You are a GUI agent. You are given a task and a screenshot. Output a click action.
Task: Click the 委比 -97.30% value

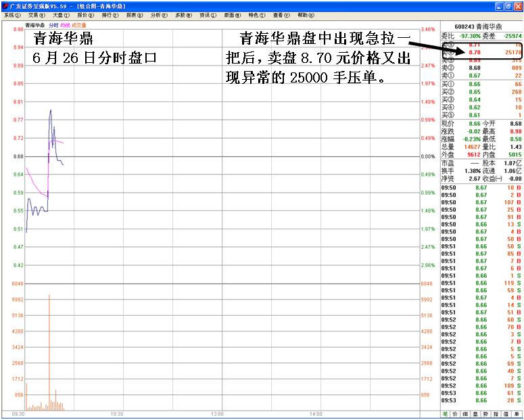click(470, 36)
